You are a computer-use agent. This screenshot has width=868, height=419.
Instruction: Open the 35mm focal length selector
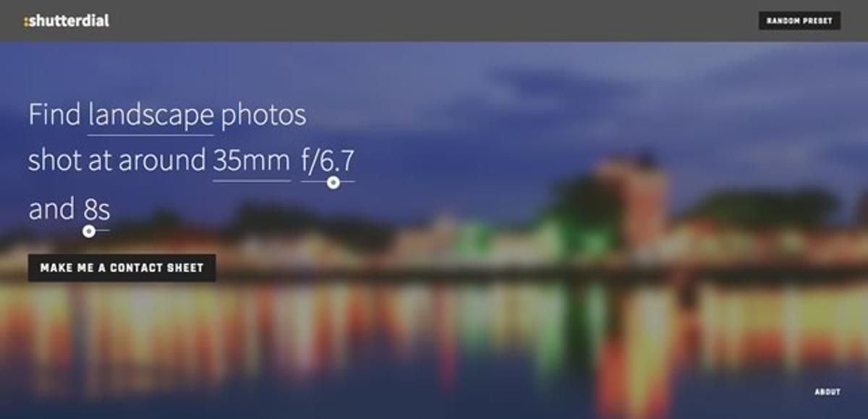point(252,161)
